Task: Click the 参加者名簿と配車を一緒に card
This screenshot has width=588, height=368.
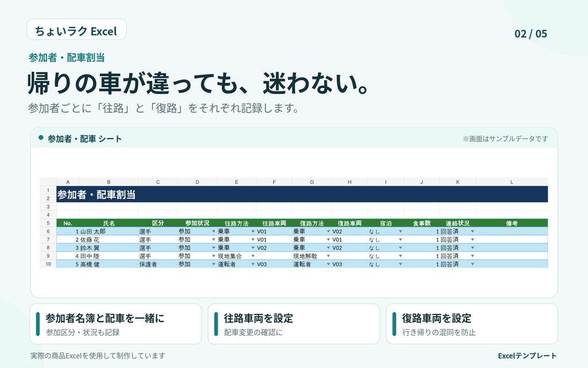Action: (115, 324)
